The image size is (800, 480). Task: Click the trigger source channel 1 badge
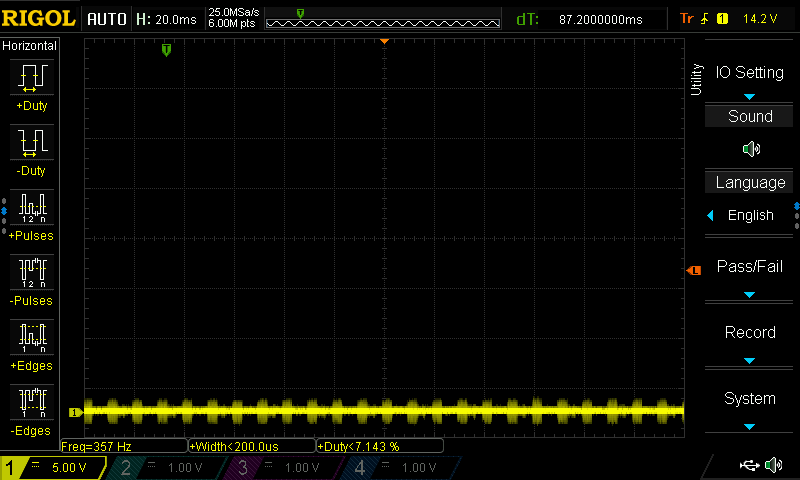tap(722, 19)
